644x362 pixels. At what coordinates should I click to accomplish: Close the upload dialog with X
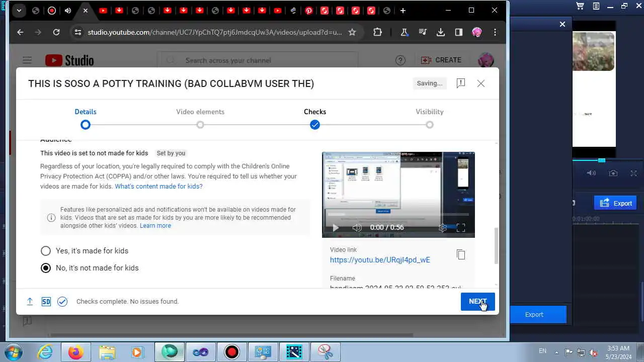coord(481,83)
